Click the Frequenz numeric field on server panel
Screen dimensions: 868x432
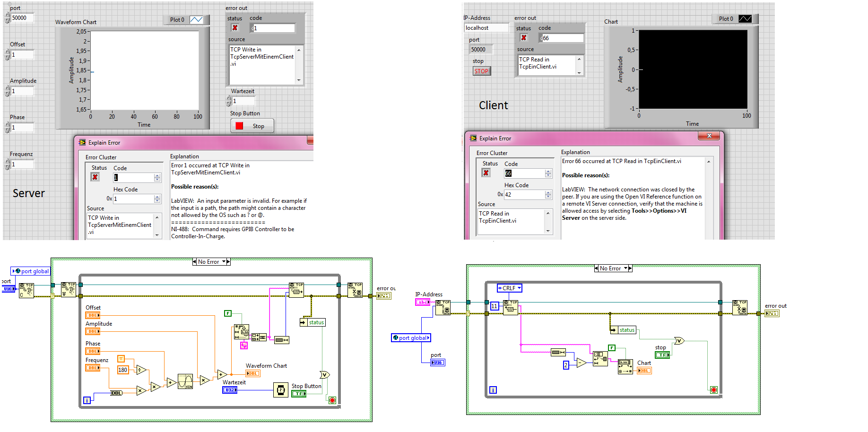click(x=22, y=164)
